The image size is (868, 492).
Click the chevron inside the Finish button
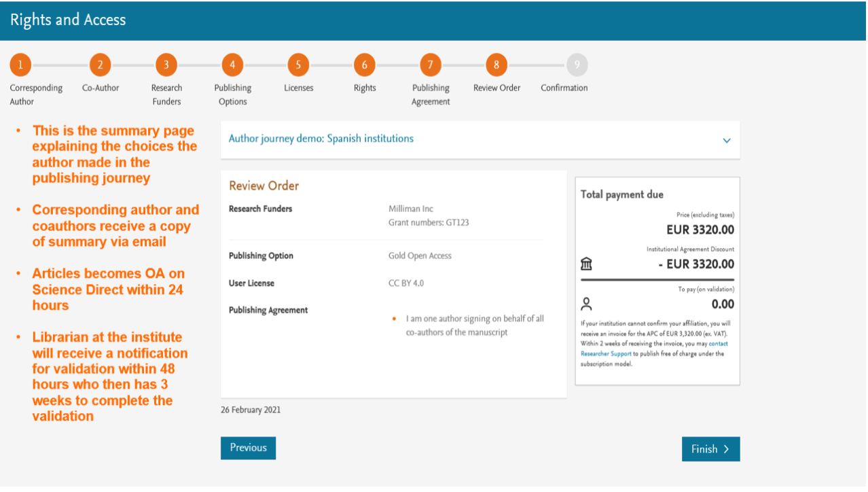click(x=727, y=449)
